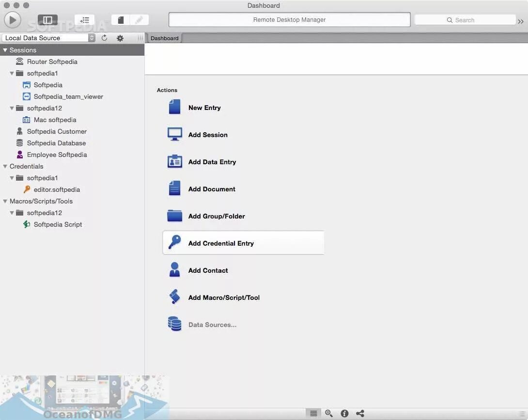Click the tree list view toolbar button
The width and height of the screenshot is (528, 420).
point(84,20)
